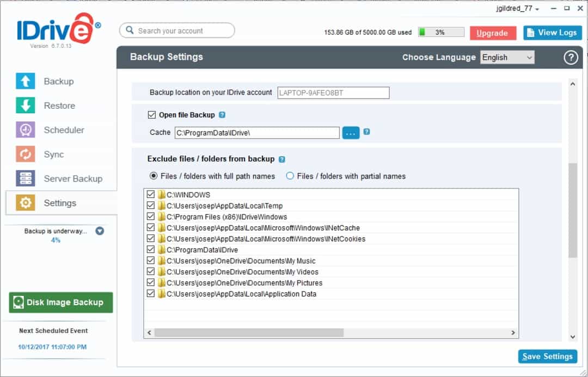This screenshot has height=377, width=588.
Task: Open the View Logs panel
Action: pos(552,32)
